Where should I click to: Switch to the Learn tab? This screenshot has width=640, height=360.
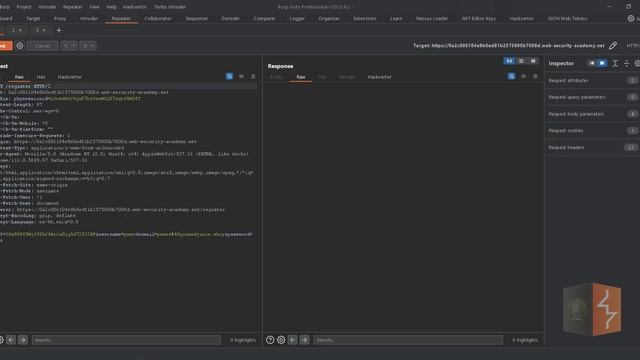[x=396, y=19]
